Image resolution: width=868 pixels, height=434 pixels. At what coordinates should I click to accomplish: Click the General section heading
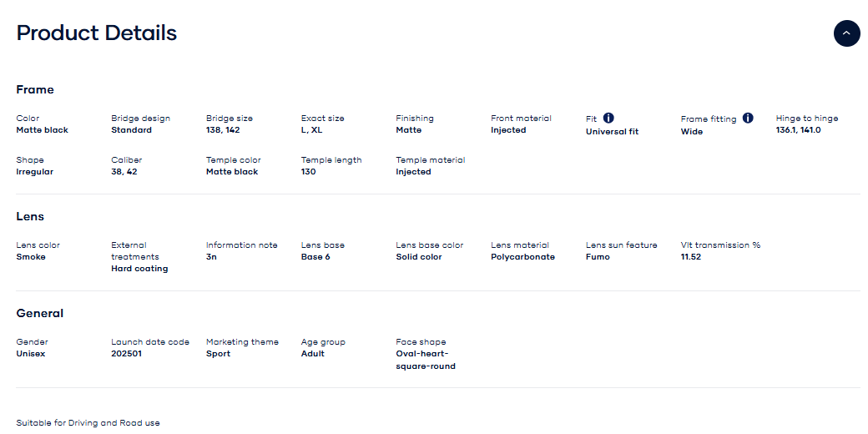click(40, 314)
